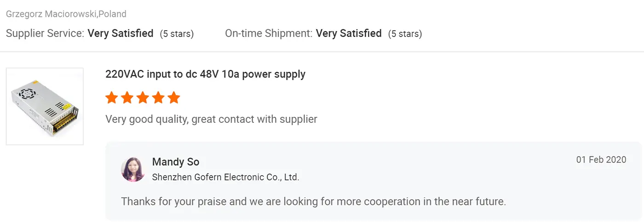Image resolution: width=644 pixels, height=223 pixels.
Task: Click the 5 stars text after Supplier Service
Action: (177, 34)
